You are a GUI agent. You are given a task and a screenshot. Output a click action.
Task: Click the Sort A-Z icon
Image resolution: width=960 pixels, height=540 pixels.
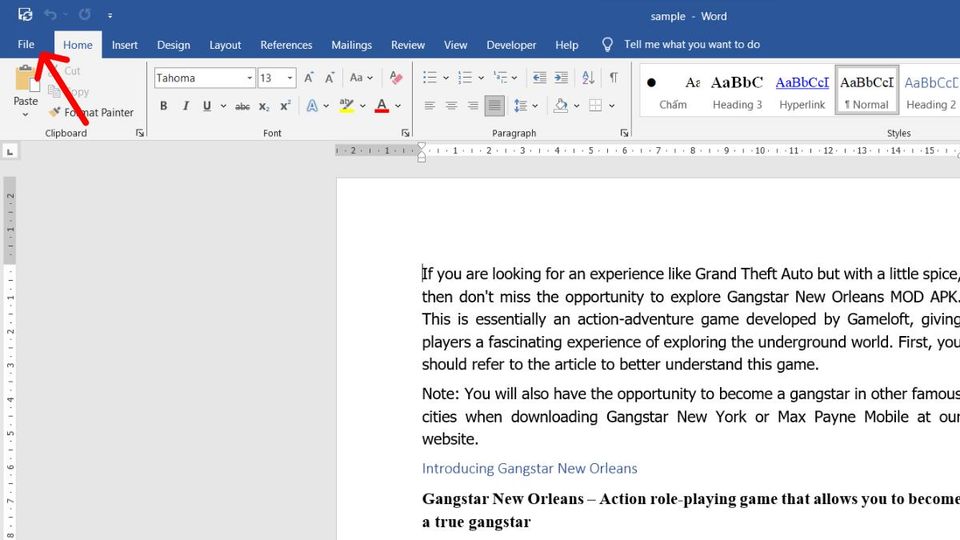tap(588, 78)
